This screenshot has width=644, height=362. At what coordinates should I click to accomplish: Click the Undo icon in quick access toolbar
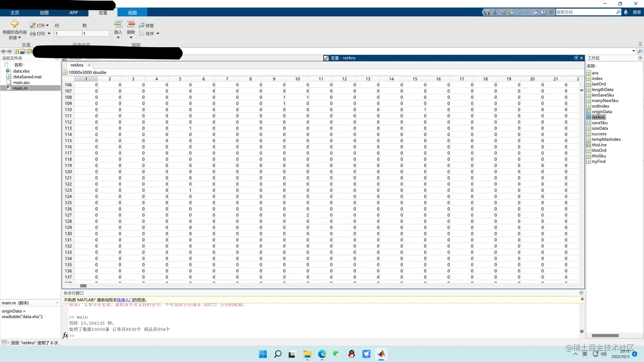coord(519,12)
